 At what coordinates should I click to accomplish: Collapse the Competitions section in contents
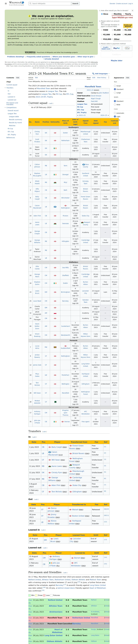pos(5,108)
